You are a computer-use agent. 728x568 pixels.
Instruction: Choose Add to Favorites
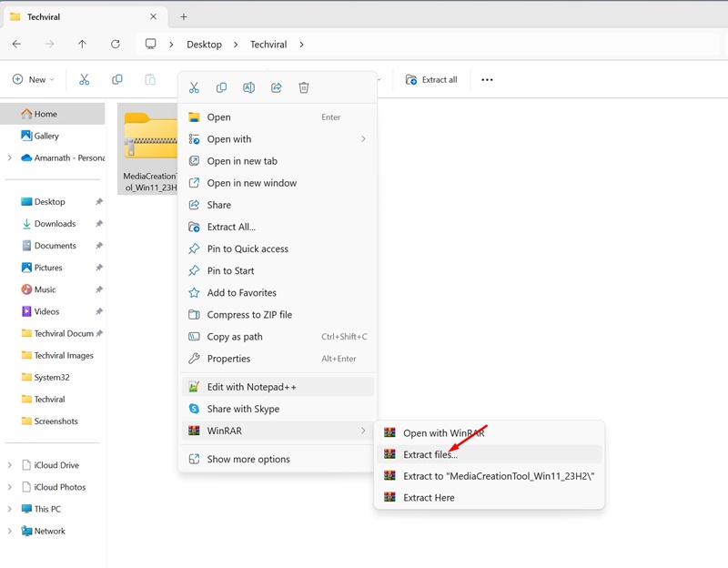278,292
